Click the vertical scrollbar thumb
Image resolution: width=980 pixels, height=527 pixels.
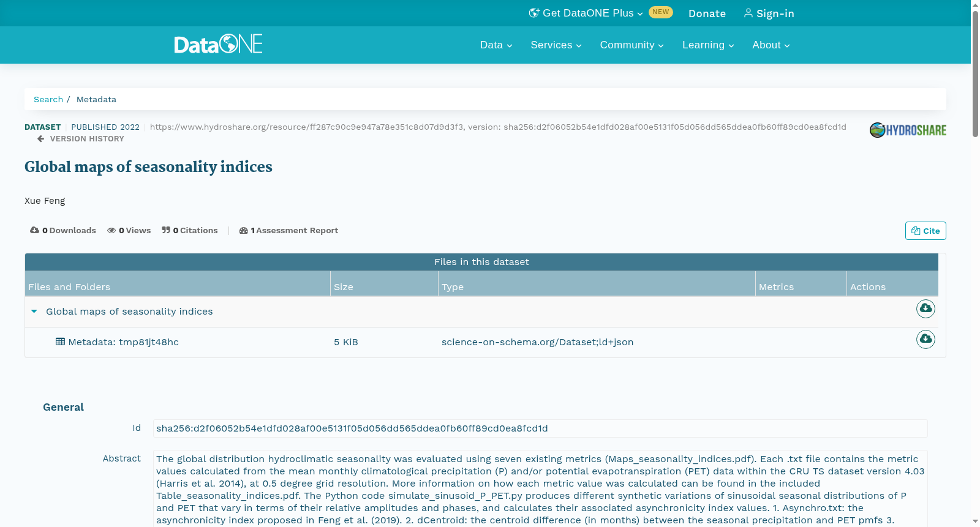point(975,73)
